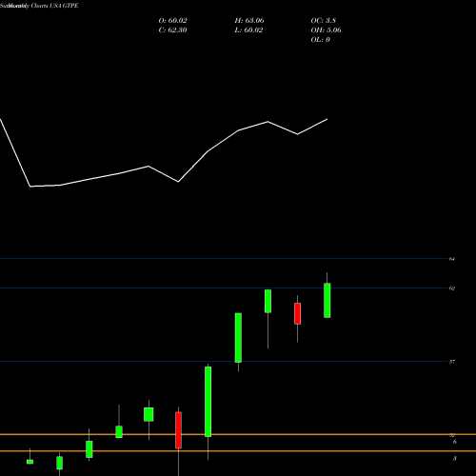The width and height of the screenshot is (476, 476).
Task: Select the OC: 3.8 indicator text
Action: pos(324,21)
